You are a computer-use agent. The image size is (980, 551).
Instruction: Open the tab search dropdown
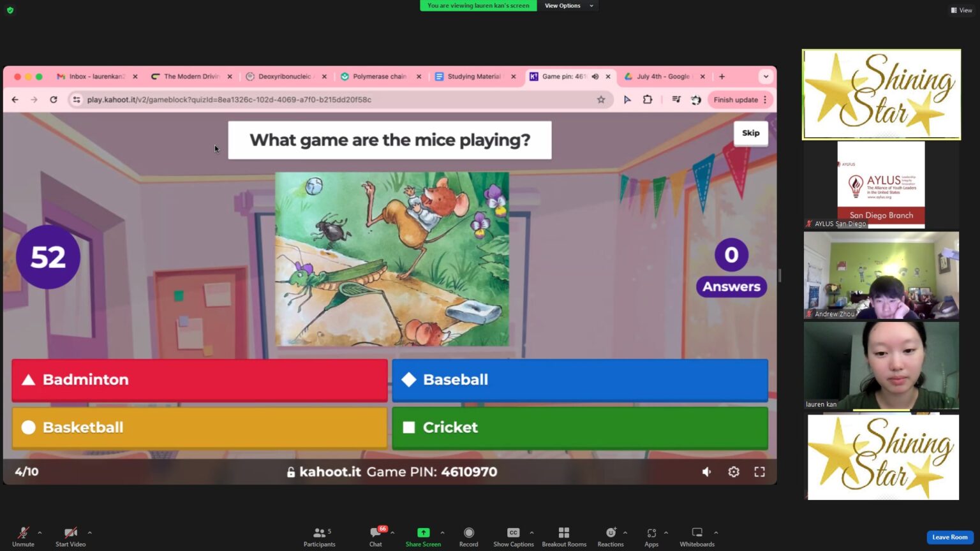click(766, 77)
